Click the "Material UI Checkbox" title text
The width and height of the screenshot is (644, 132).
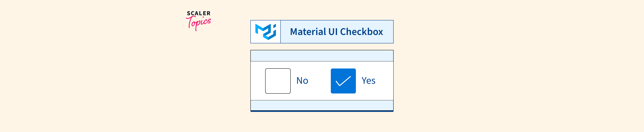(337, 32)
